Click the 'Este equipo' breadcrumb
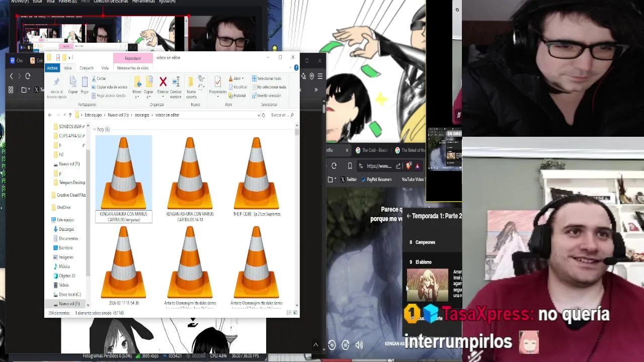 click(93, 115)
